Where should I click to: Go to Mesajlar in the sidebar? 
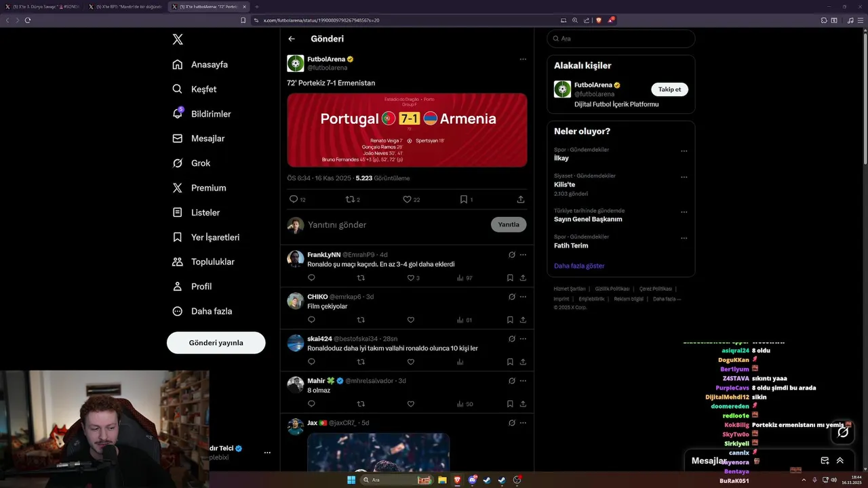tap(198, 138)
